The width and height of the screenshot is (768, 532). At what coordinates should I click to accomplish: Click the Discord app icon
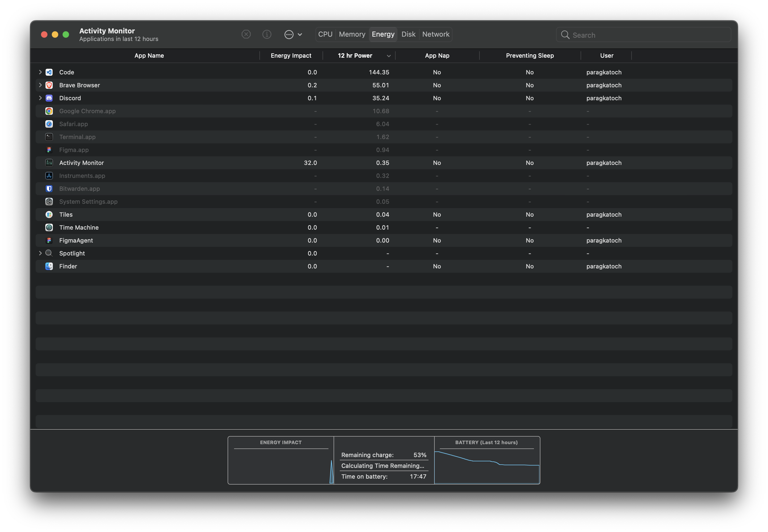[49, 98]
